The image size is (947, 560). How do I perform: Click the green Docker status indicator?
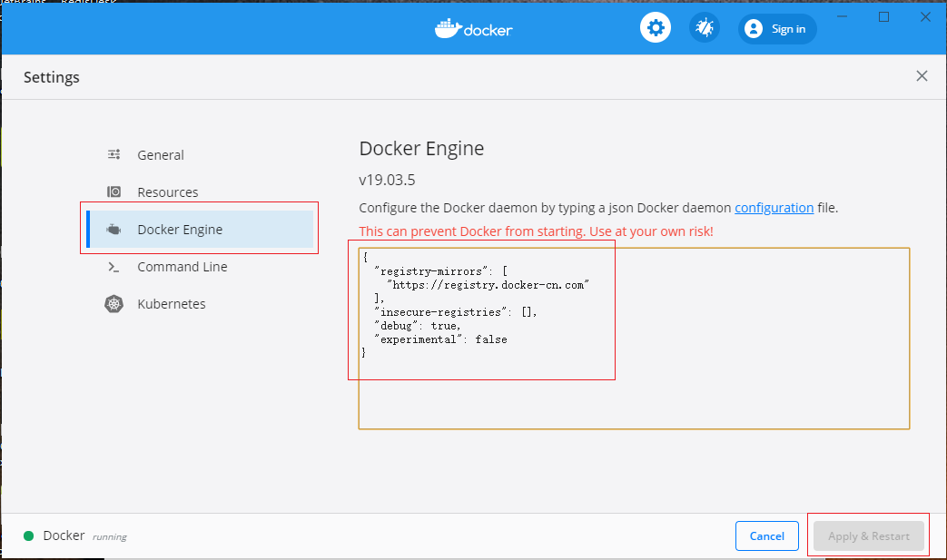[x=29, y=535]
